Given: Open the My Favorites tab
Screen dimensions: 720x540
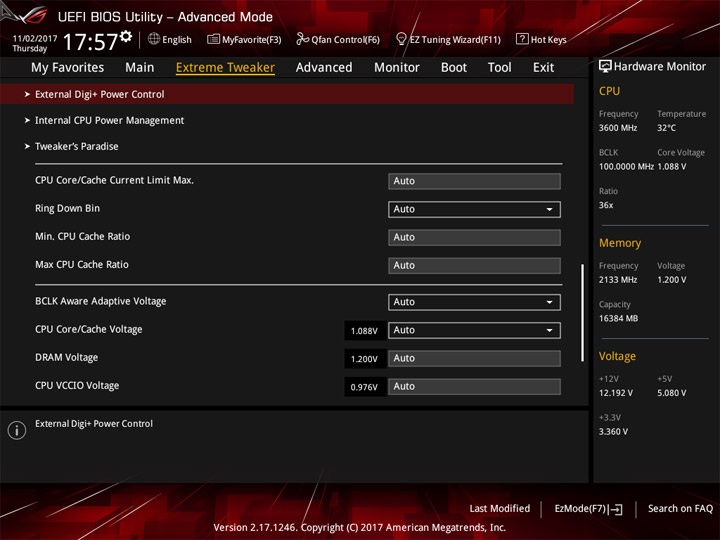Looking at the screenshot, I should tap(68, 68).
